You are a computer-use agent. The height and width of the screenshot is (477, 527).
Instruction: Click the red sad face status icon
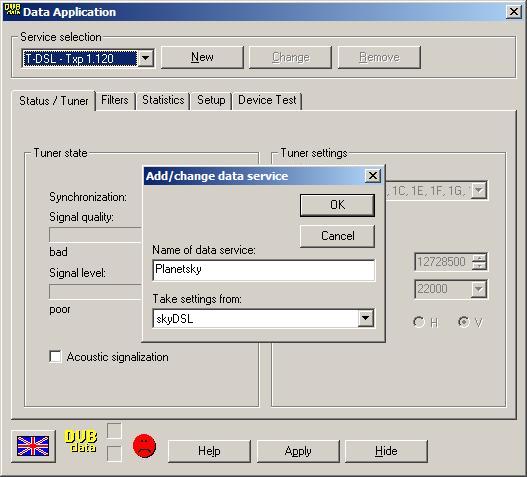[x=145, y=446]
